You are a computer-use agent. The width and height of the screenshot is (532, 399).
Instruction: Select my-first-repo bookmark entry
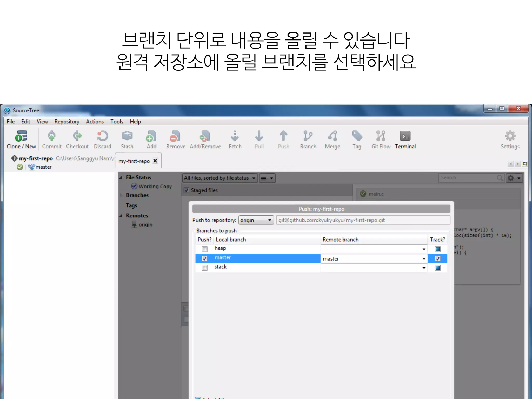[x=36, y=158]
